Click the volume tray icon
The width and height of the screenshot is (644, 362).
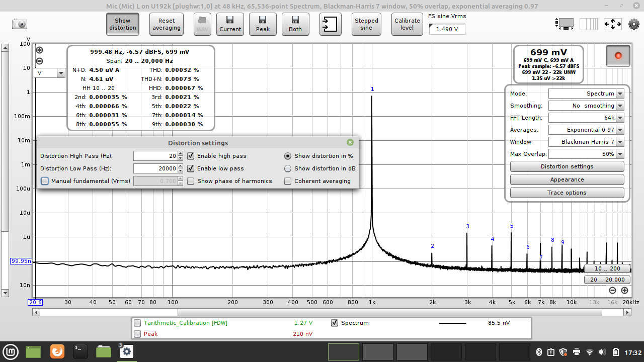[602, 352]
